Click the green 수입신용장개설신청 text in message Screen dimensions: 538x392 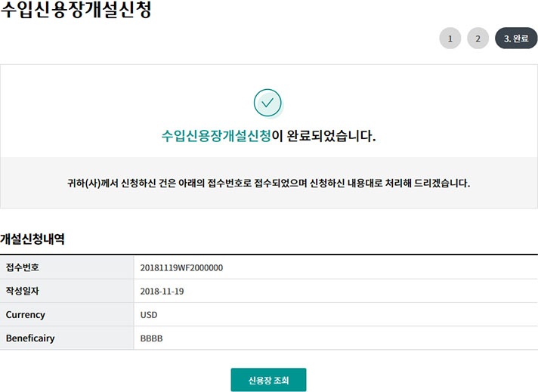216,137
